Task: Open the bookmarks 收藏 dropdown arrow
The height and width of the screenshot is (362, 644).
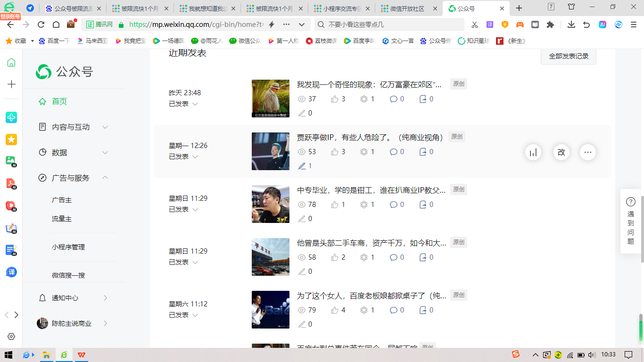Action: 33,41
